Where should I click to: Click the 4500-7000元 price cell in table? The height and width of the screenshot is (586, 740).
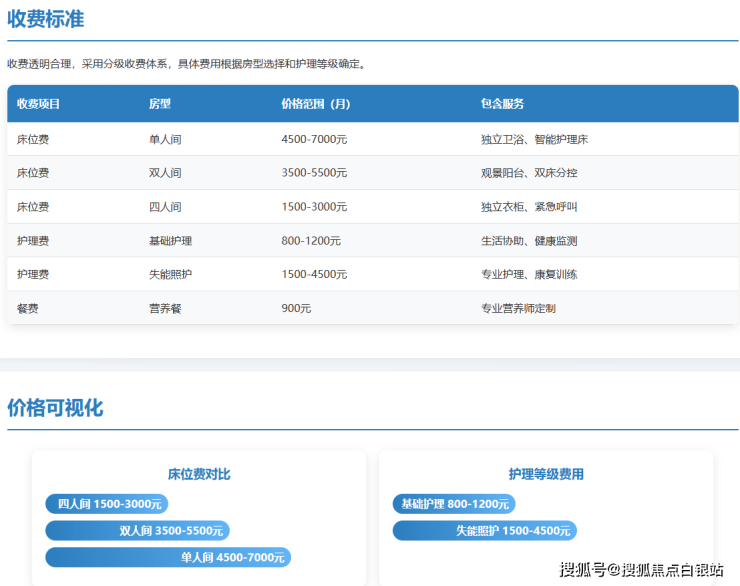point(314,139)
